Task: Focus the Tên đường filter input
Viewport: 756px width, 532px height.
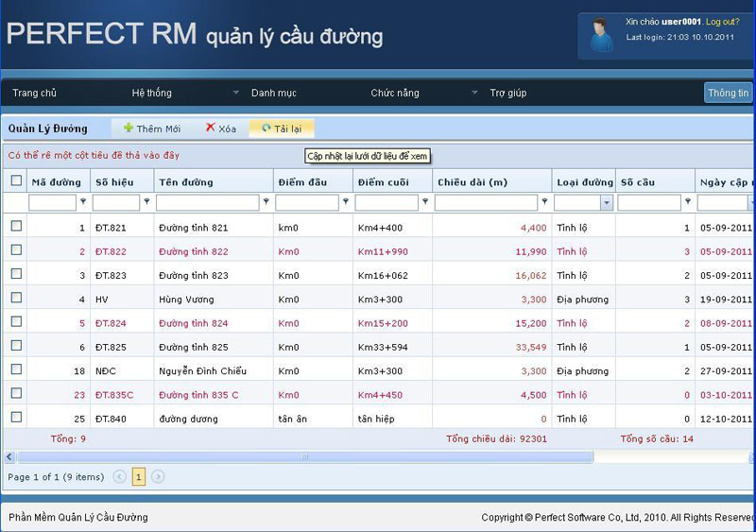Action: tap(208, 202)
